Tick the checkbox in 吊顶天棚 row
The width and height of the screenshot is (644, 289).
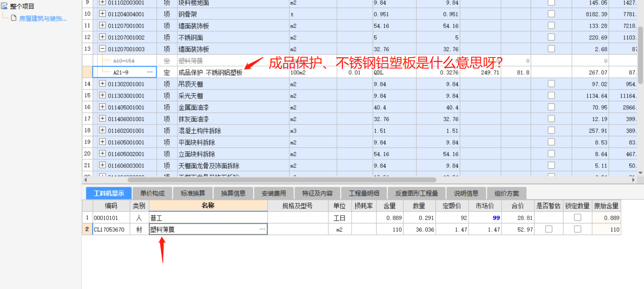551,84
